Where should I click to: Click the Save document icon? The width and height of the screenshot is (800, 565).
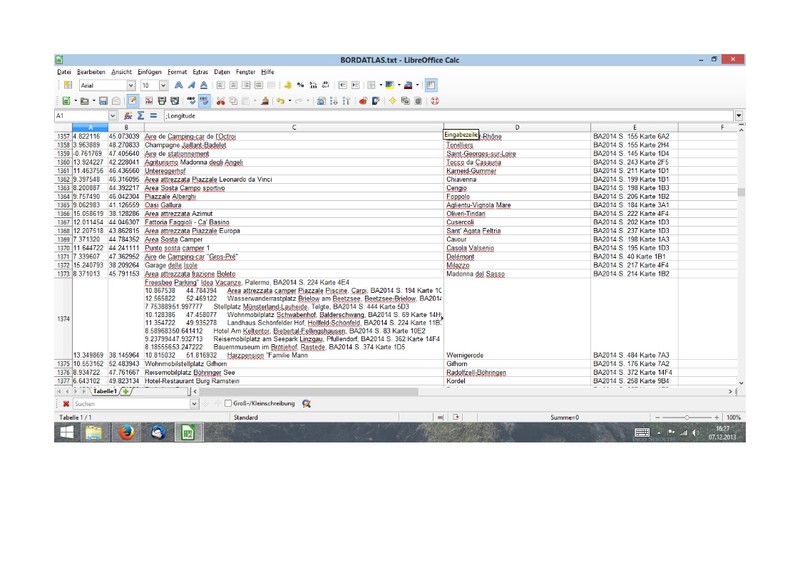pyautogui.click(x=103, y=101)
